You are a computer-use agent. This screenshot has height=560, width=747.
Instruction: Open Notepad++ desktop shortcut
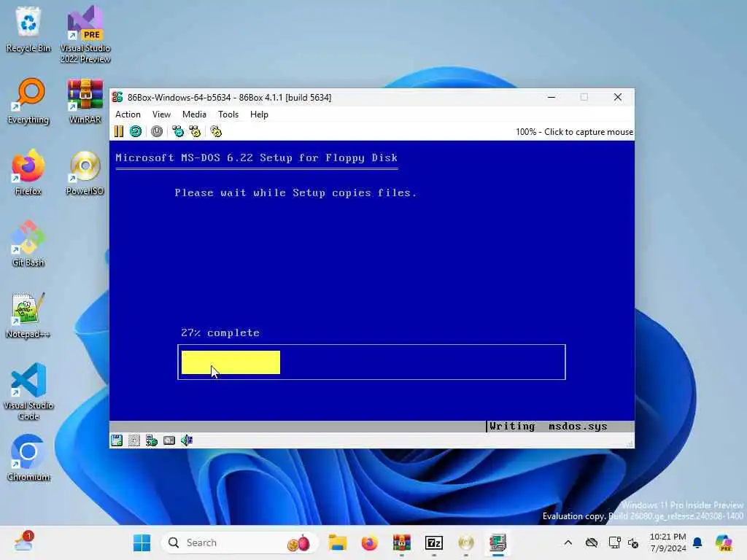[x=28, y=315]
